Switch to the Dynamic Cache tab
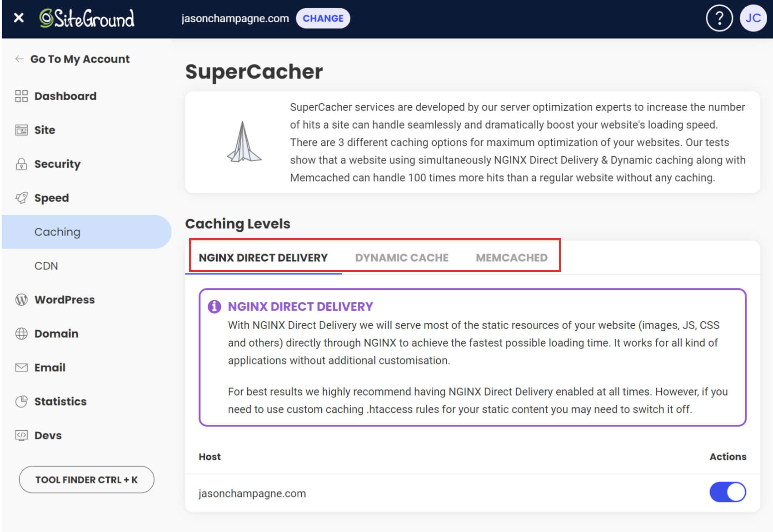This screenshot has width=773, height=532. [x=401, y=258]
